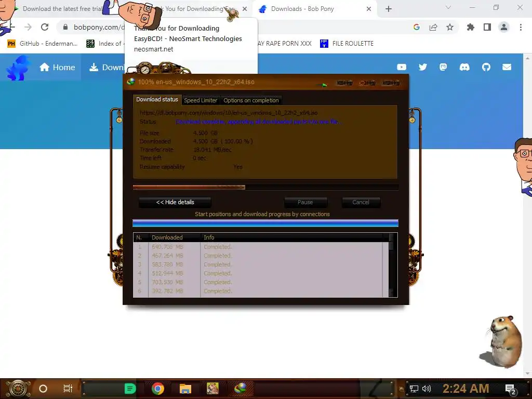Click the Google icon in address bar
This screenshot has width=532, height=399.
point(417,27)
